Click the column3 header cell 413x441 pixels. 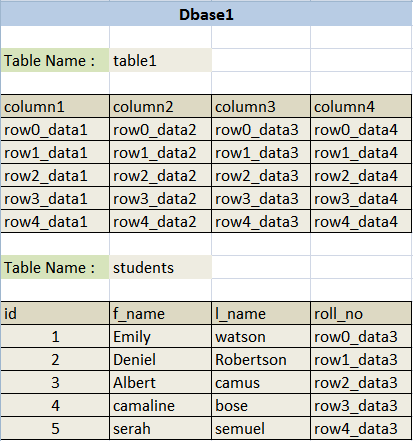point(261,106)
